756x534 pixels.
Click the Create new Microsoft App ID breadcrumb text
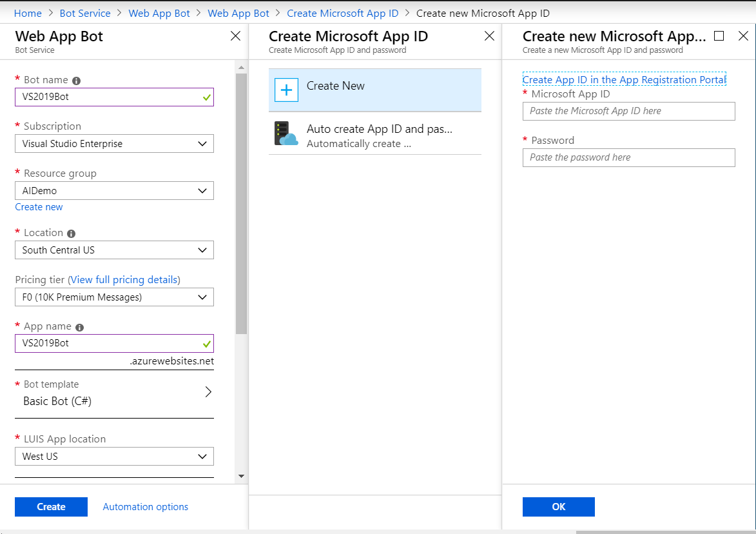(x=483, y=14)
